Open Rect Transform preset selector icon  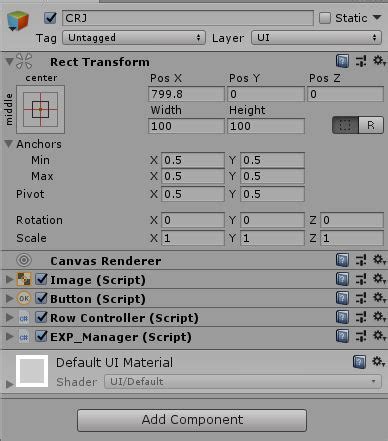pyautogui.click(x=361, y=61)
